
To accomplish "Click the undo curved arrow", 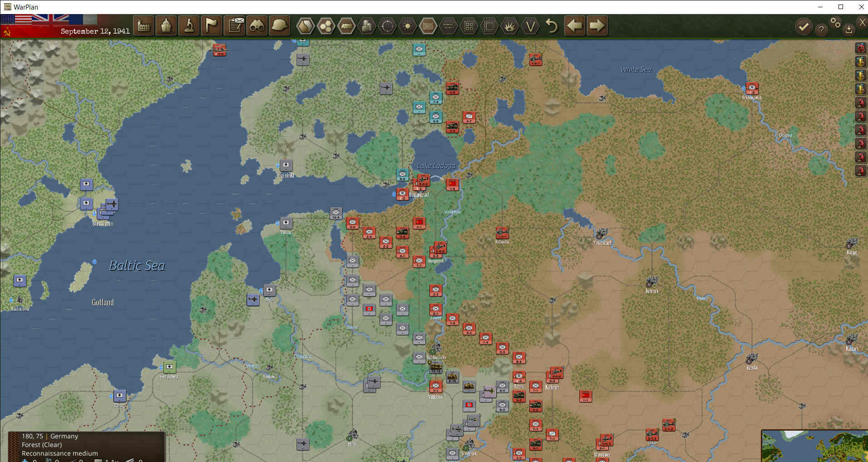I will coord(551,26).
